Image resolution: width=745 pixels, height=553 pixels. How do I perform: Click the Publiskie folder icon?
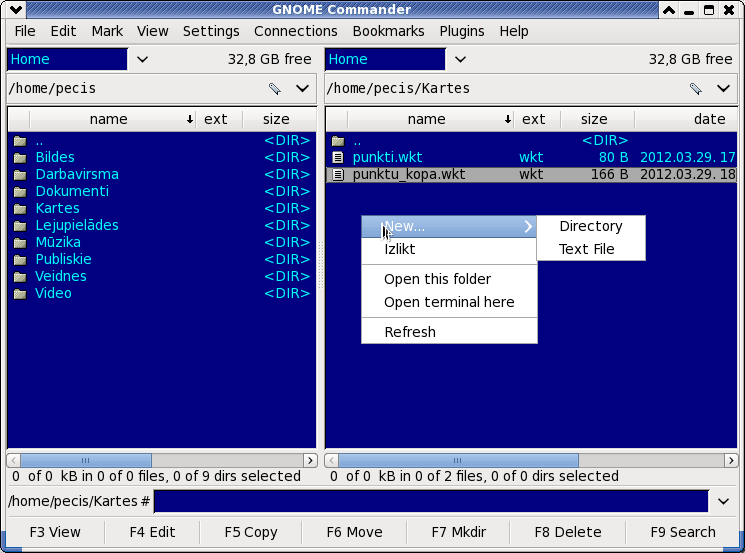pos(20,259)
